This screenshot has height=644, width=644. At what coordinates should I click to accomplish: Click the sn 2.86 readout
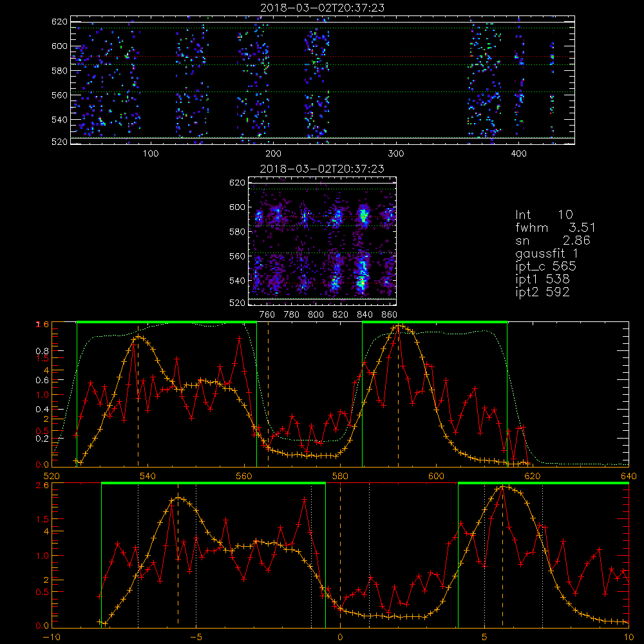click(553, 240)
